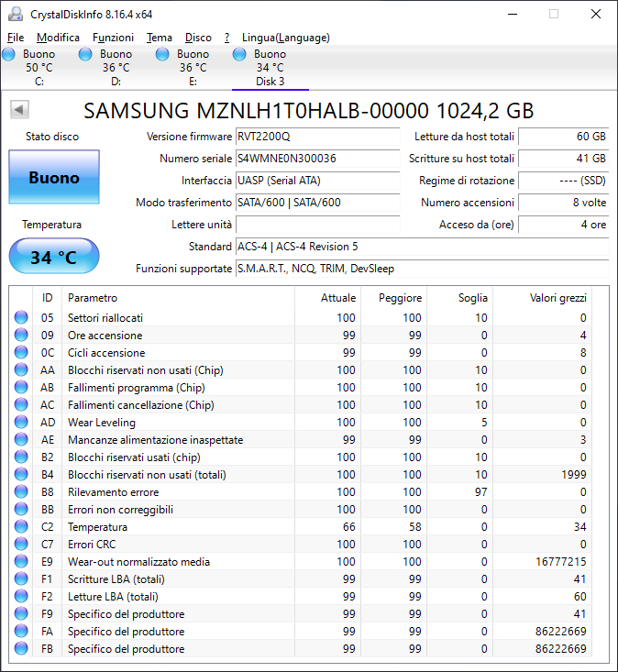The height and width of the screenshot is (672, 618).
Task: Open the Funzioni menu
Action: pos(113,38)
